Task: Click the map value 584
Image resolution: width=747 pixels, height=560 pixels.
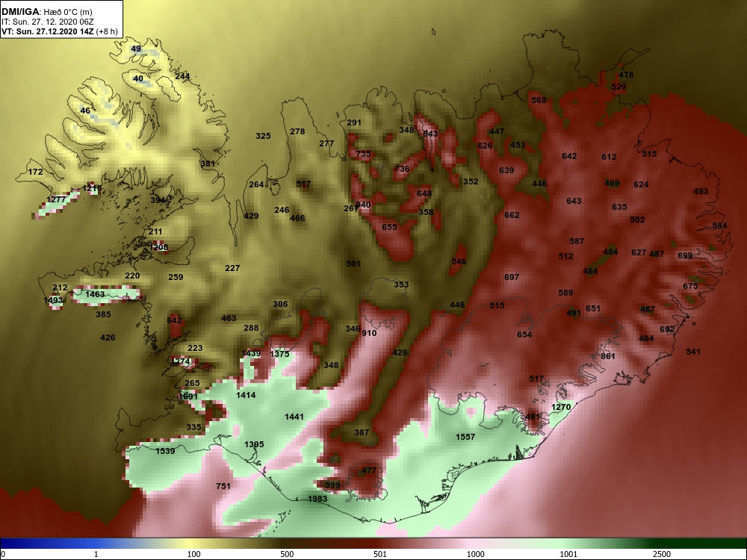Action: pyautogui.click(x=719, y=225)
